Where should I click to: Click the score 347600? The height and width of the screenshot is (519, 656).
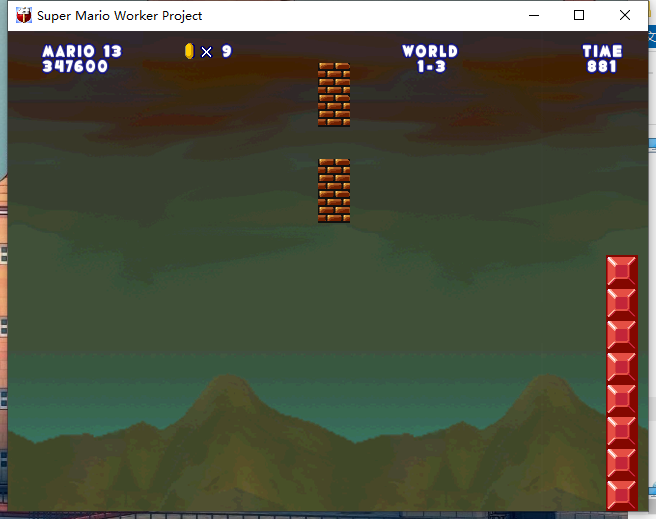coord(75,66)
